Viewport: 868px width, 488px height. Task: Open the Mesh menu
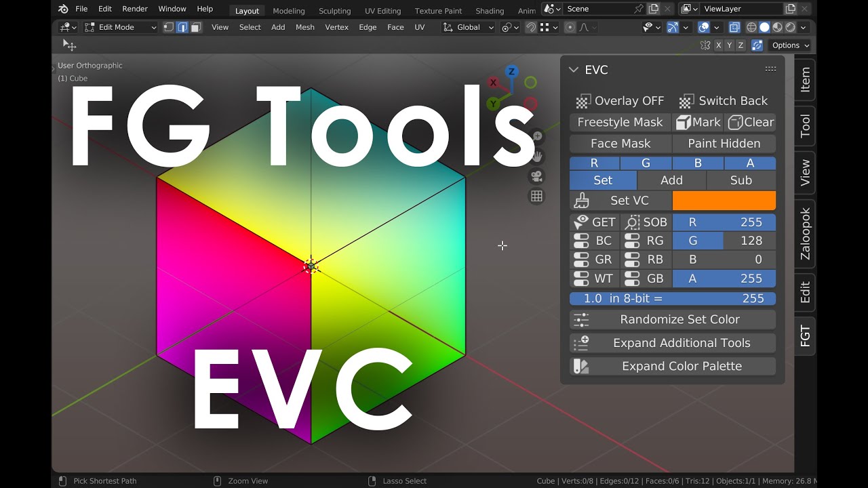coord(305,27)
